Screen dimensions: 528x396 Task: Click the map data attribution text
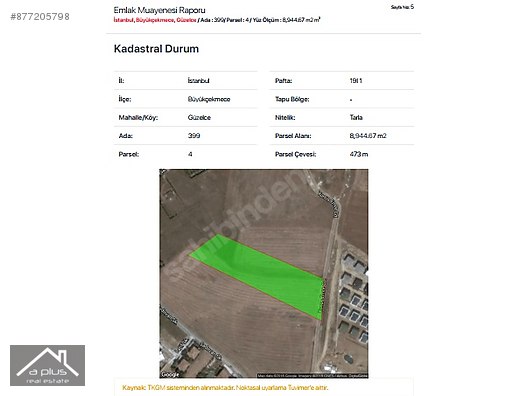coord(312,375)
